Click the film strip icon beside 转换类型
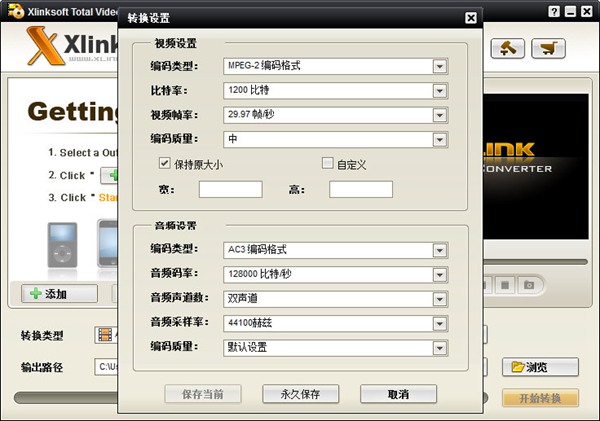 pos(105,335)
